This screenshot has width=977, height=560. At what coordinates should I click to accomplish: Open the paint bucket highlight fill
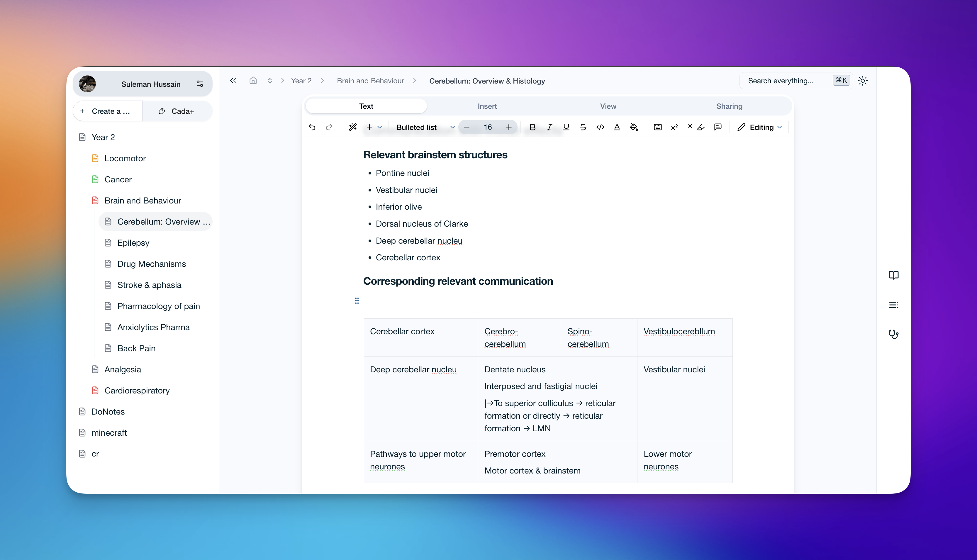[x=634, y=127]
